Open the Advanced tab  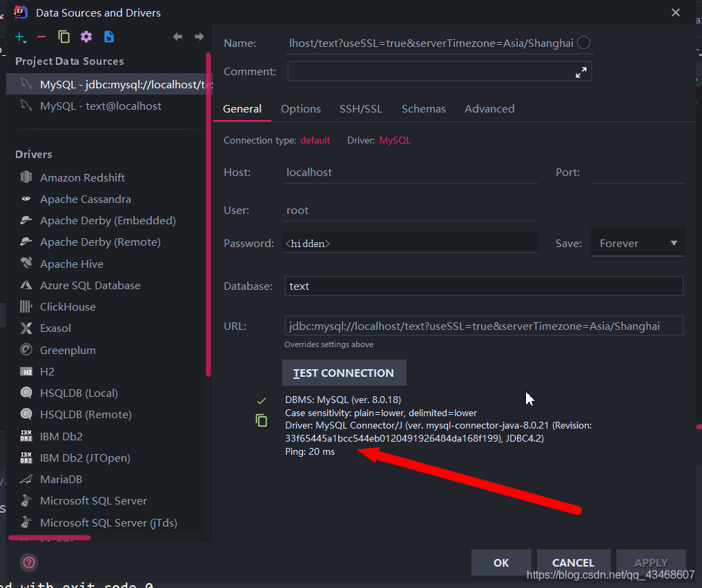(x=489, y=109)
